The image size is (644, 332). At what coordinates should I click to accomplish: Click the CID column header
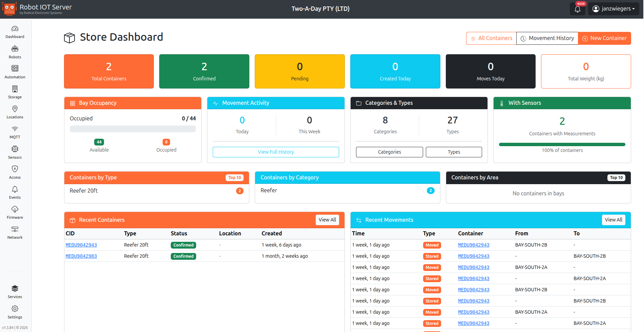point(70,233)
